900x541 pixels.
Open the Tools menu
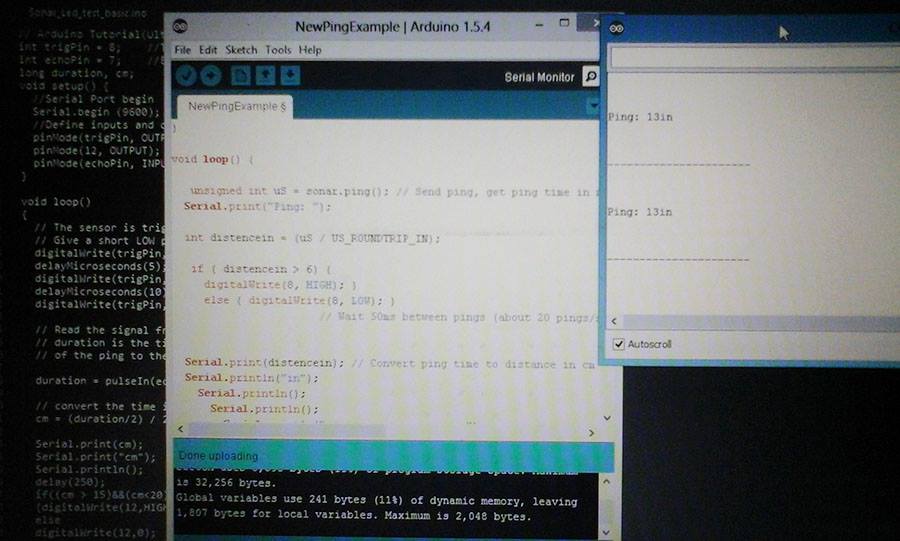click(x=278, y=50)
